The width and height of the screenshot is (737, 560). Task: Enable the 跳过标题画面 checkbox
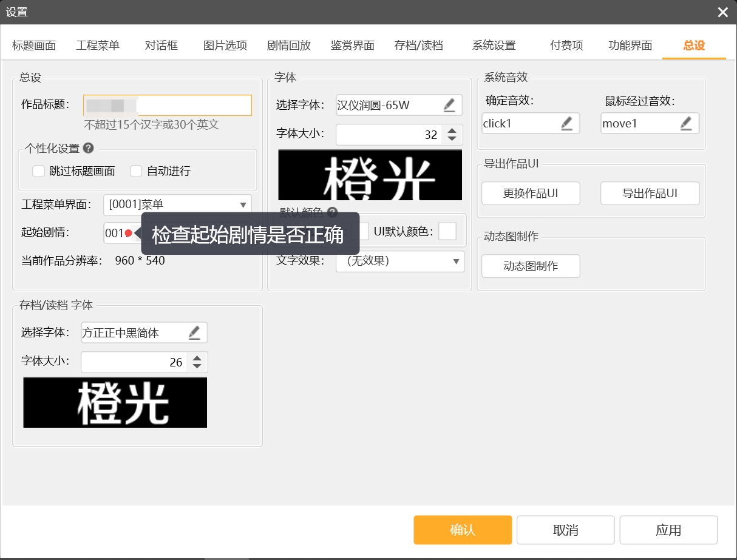[x=39, y=171]
